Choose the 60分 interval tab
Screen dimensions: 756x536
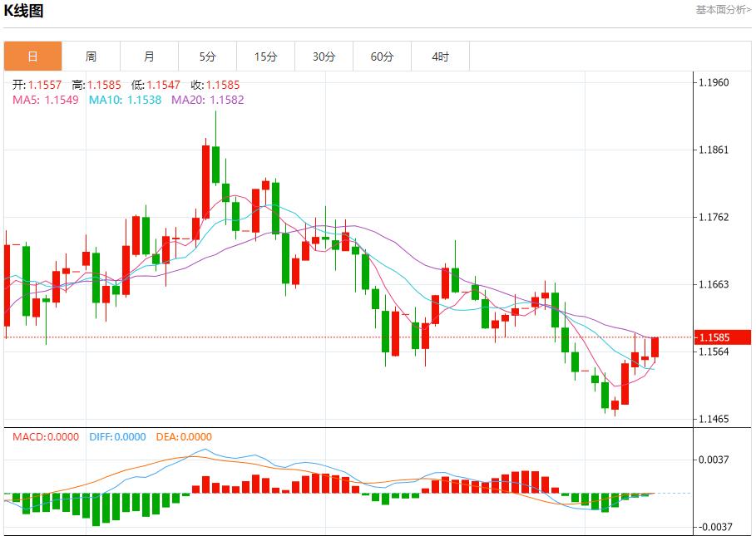[x=382, y=57]
